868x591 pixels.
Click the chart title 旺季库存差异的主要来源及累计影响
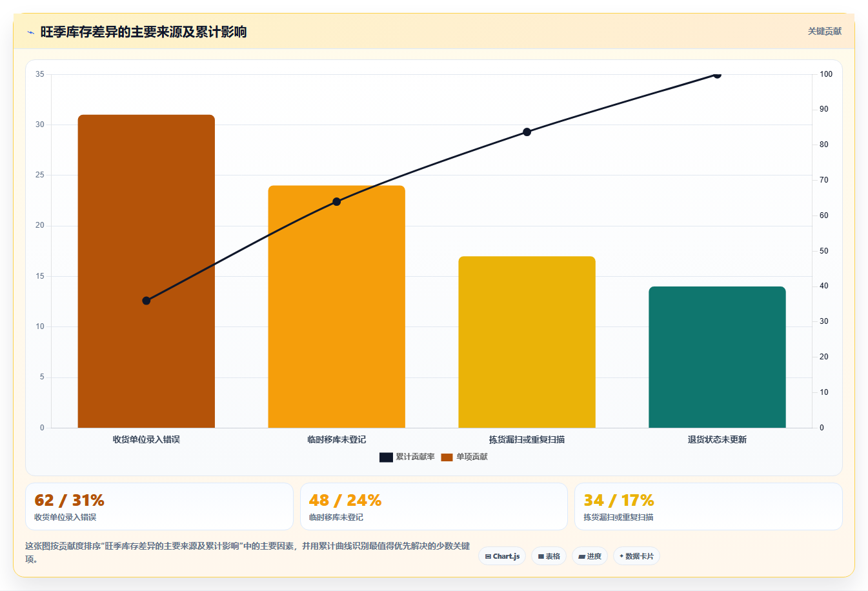click(143, 32)
